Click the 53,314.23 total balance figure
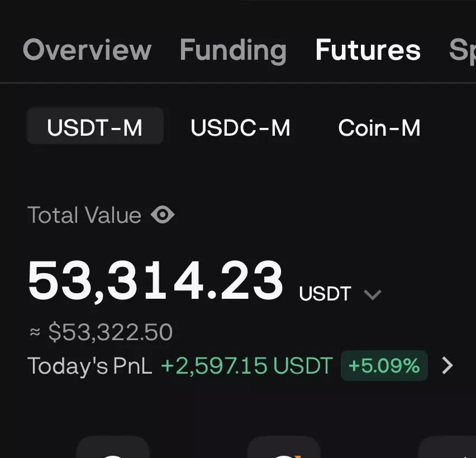This screenshot has height=458, width=476. 155,281
